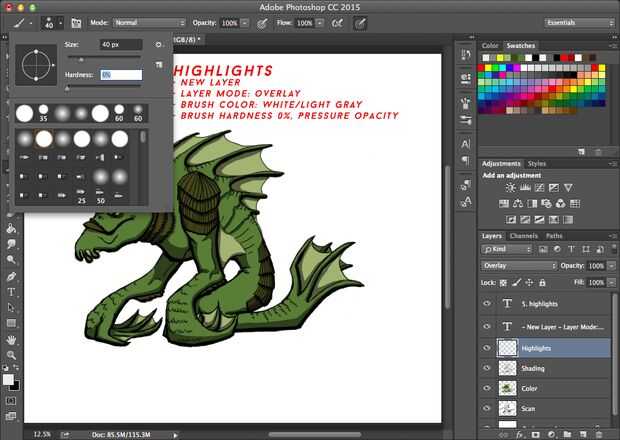Select the Zoom tool in the toolbar

pyautogui.click(x=11, y=355)
